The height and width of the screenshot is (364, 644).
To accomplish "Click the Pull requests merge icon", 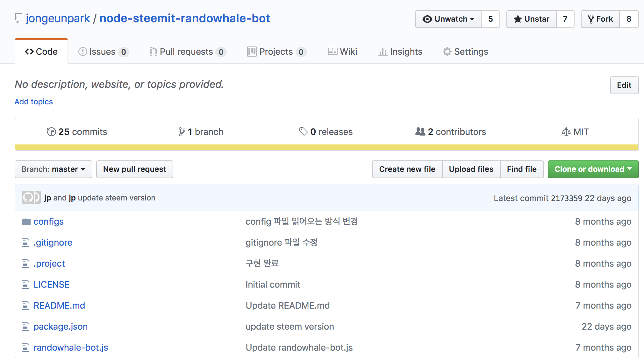I will pyautogui.click(x=153, y=52).
